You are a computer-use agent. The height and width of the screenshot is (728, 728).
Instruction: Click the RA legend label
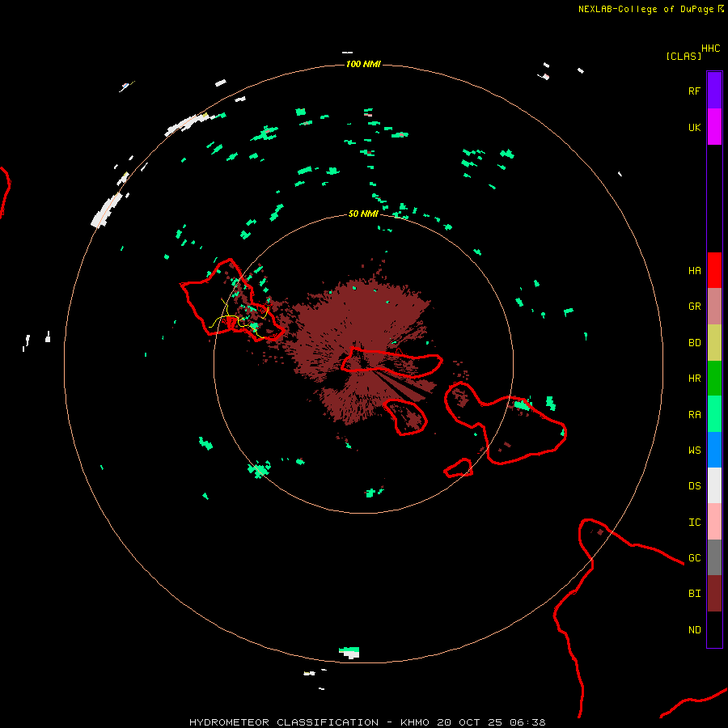click(695, 415)
